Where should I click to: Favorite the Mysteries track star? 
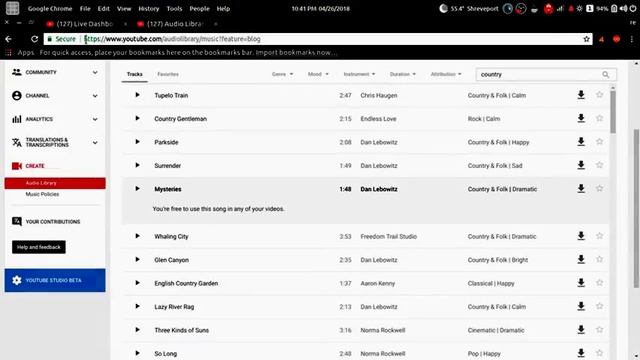click(599, 188)
